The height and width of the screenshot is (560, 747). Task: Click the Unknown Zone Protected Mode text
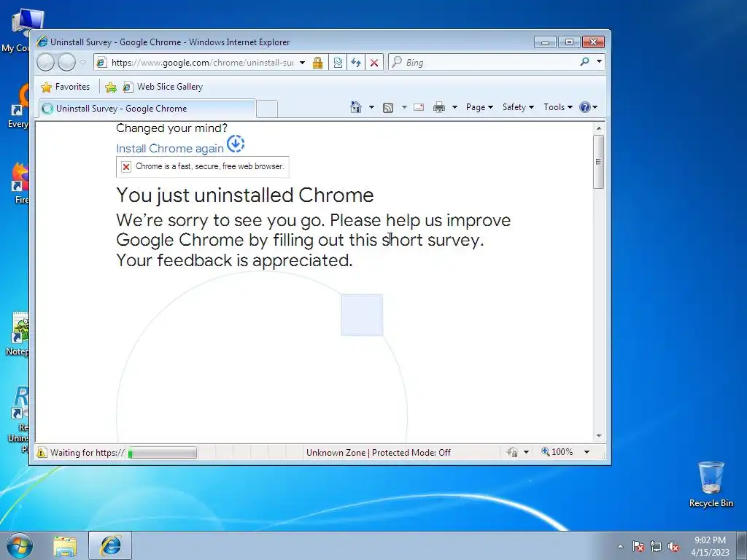tap(379, 452)
